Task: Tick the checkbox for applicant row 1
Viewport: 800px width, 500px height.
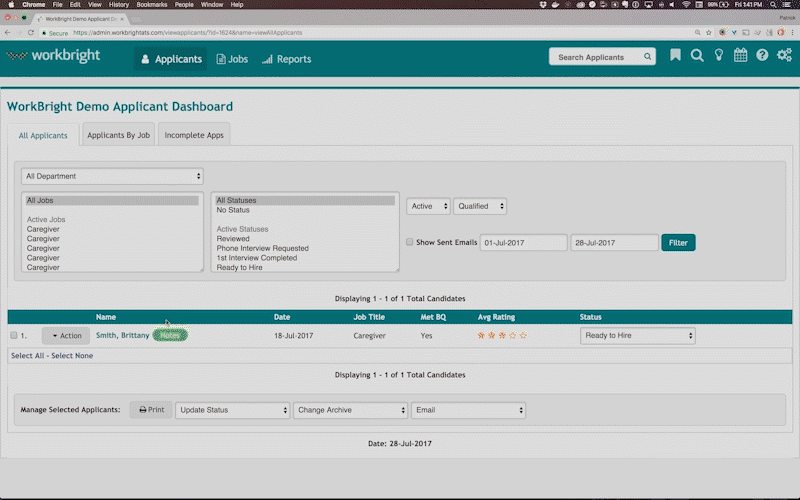Action: coord(14,335)
